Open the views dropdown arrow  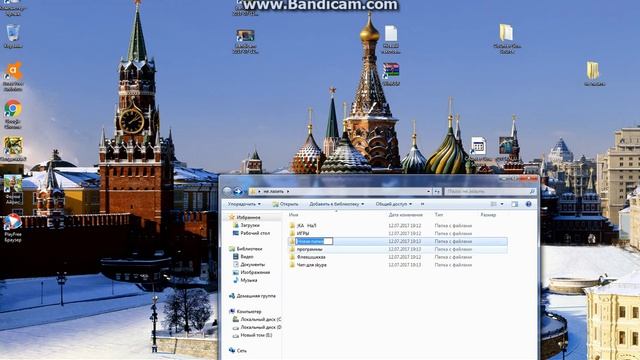502,204
